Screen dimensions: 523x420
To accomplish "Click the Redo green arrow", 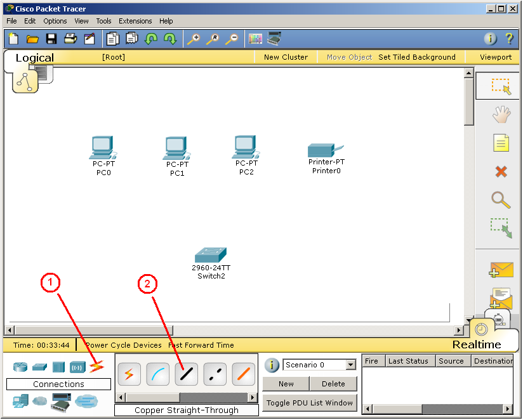I will pyautogui.click(x=170, y=39).
